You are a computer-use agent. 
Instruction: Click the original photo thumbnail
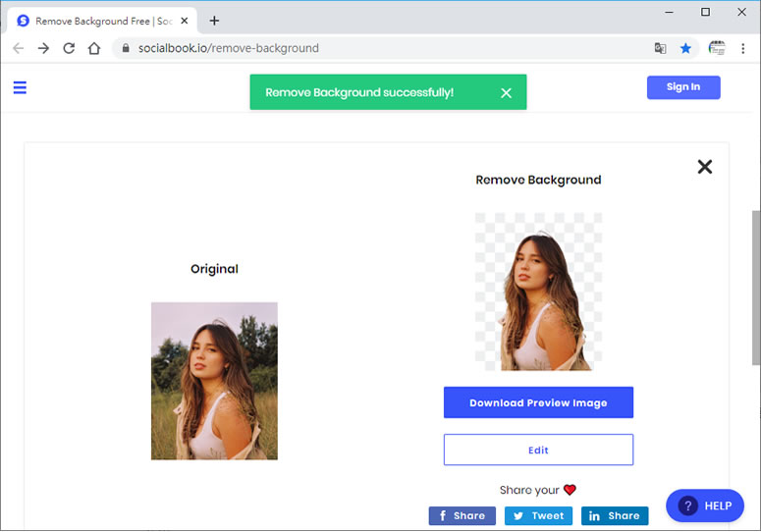(x=214, y=381)
